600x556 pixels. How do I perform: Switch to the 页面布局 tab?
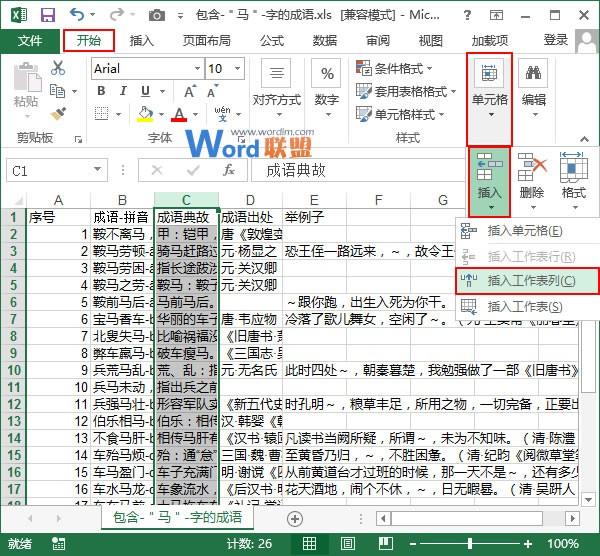click(x=207, y=41)
